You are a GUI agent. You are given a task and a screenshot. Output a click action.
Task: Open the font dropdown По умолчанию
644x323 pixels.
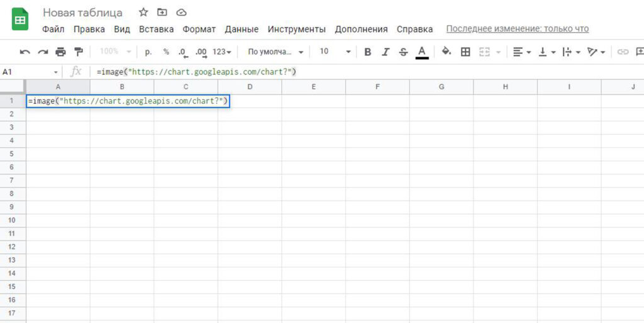pyautogui.click(x=275, y=52)
